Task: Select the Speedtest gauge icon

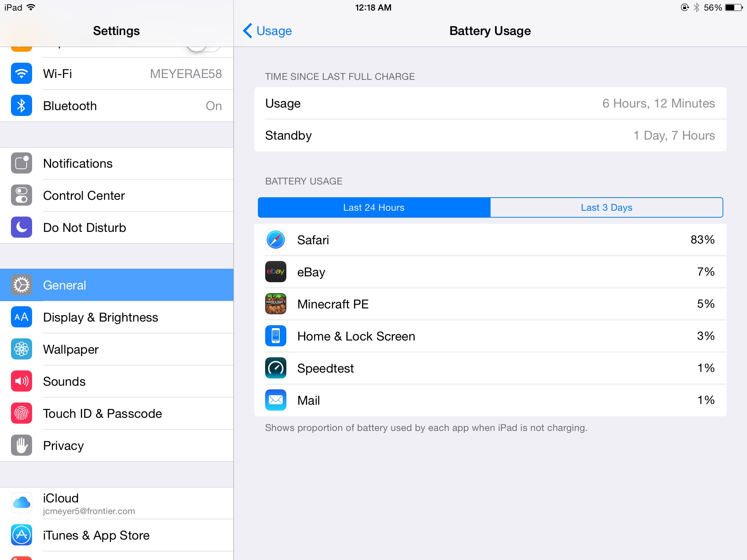Action: (276, 368)
